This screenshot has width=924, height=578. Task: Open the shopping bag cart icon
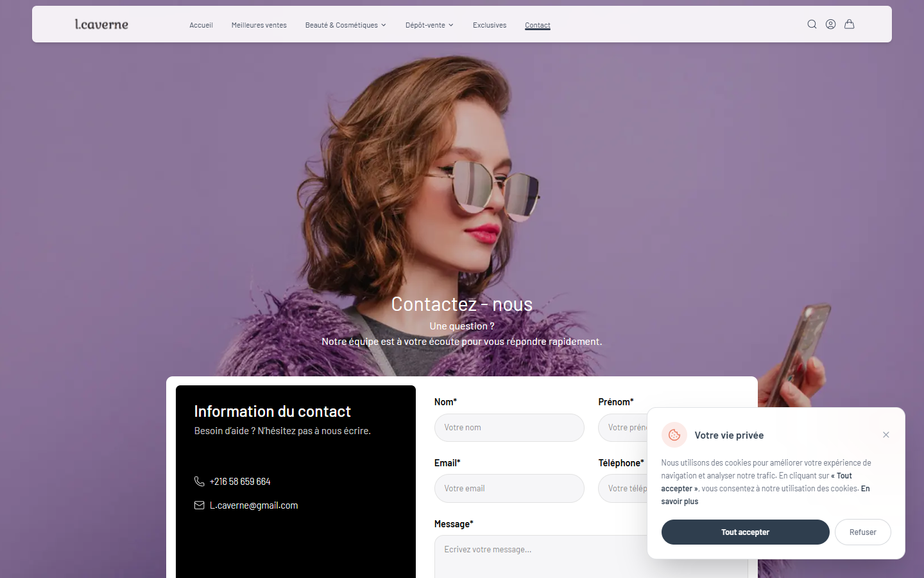pos(849,24)
